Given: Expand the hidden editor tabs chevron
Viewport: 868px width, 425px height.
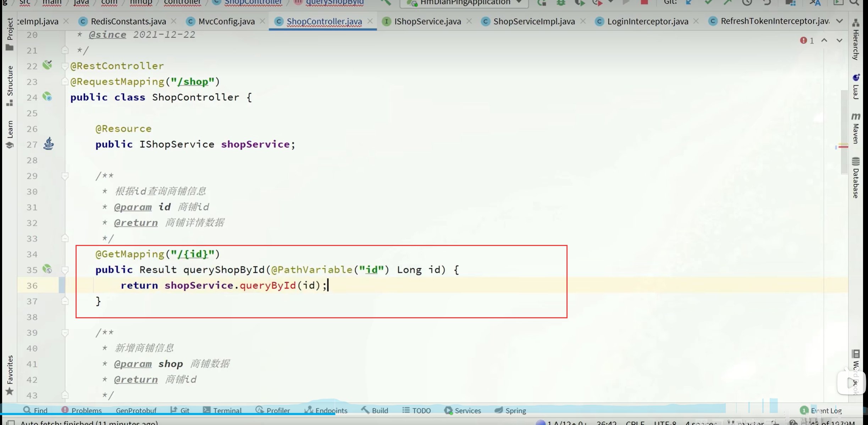Looking at the screenshot, I should click(839, 21).
